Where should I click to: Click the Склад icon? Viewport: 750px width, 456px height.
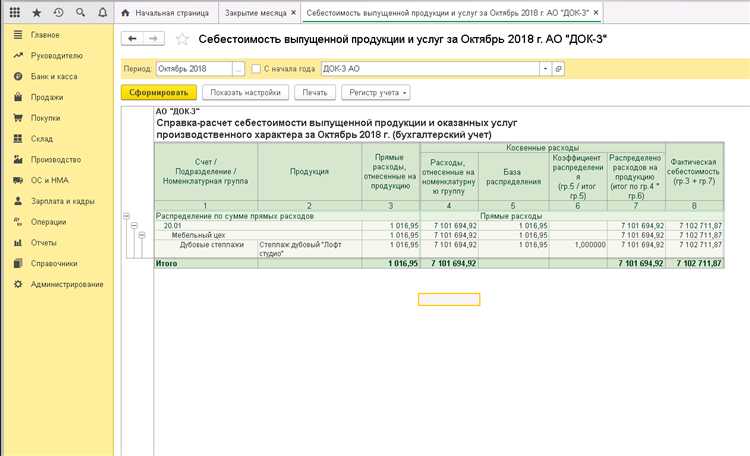(18, 139)
